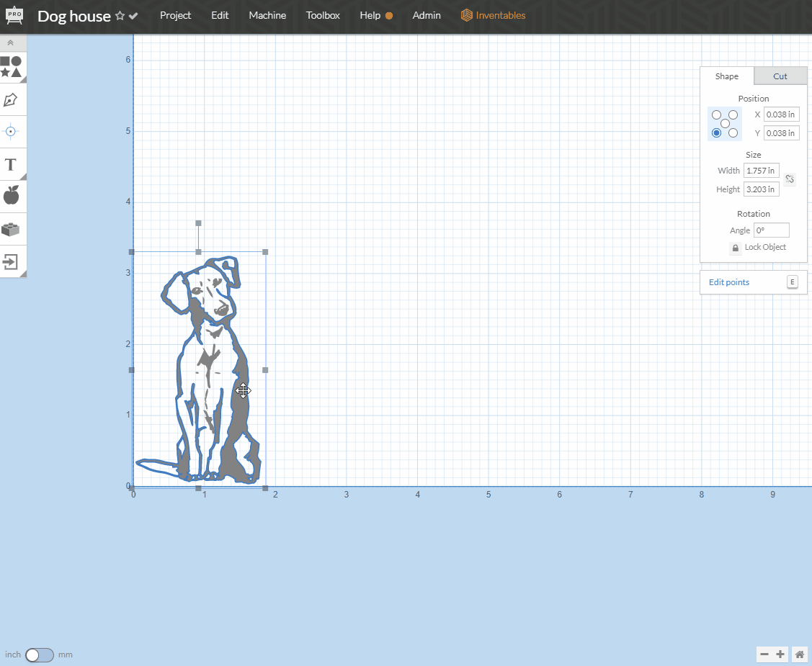Switch to the Cut tab

[x=780, y=76]
